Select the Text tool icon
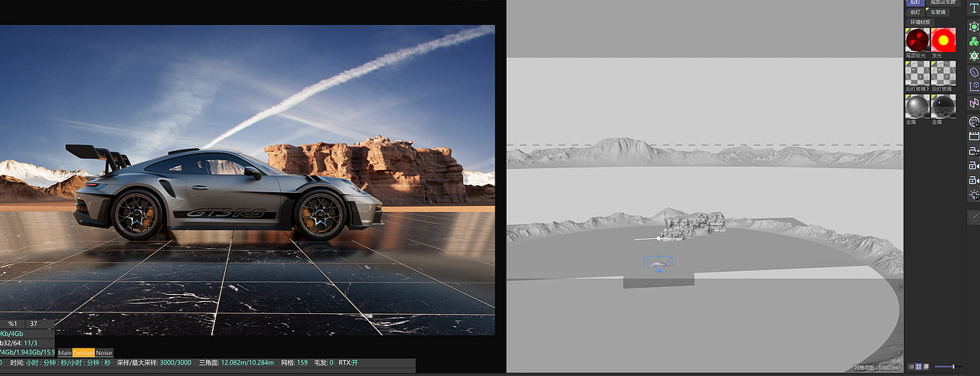This screenshot has height=376, width=980. point(974,7)
